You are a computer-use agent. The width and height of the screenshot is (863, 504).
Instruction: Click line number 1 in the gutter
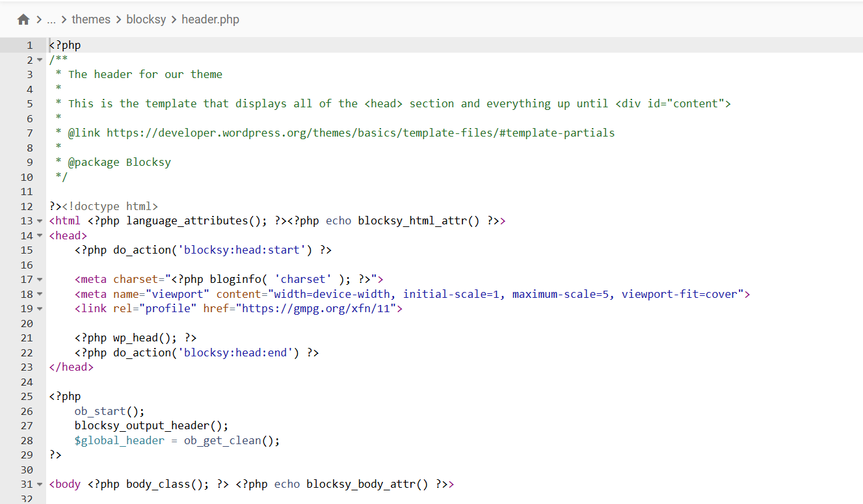(x=29, y=46)
